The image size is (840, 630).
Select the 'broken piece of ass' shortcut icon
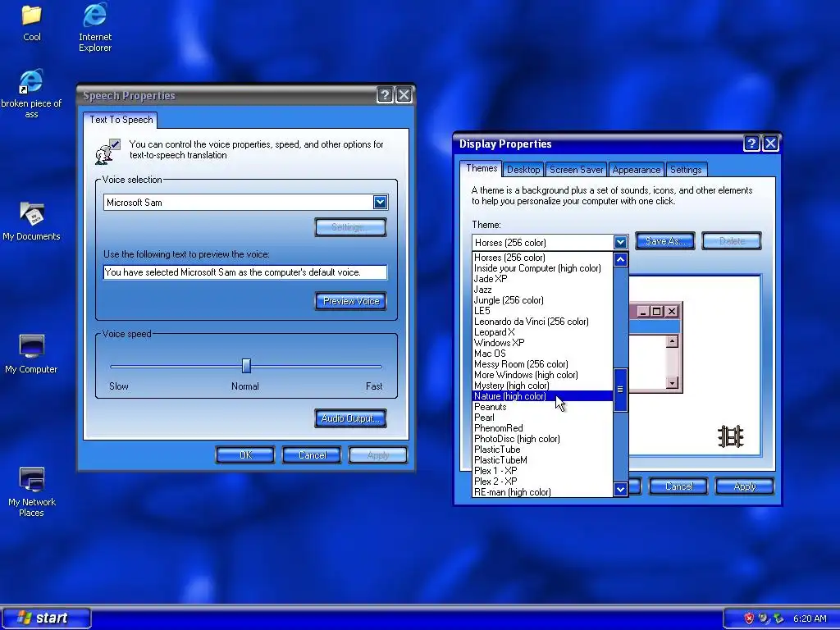point(31,81)
